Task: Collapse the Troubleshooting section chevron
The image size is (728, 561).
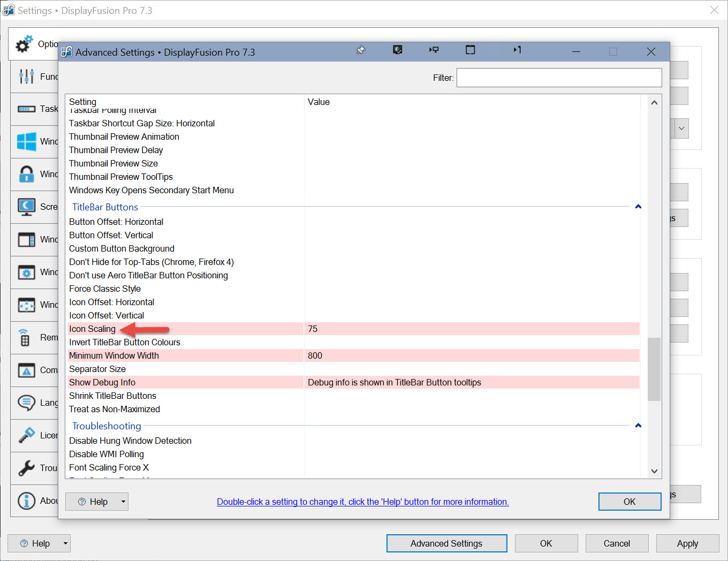Action: click(638, 426)
